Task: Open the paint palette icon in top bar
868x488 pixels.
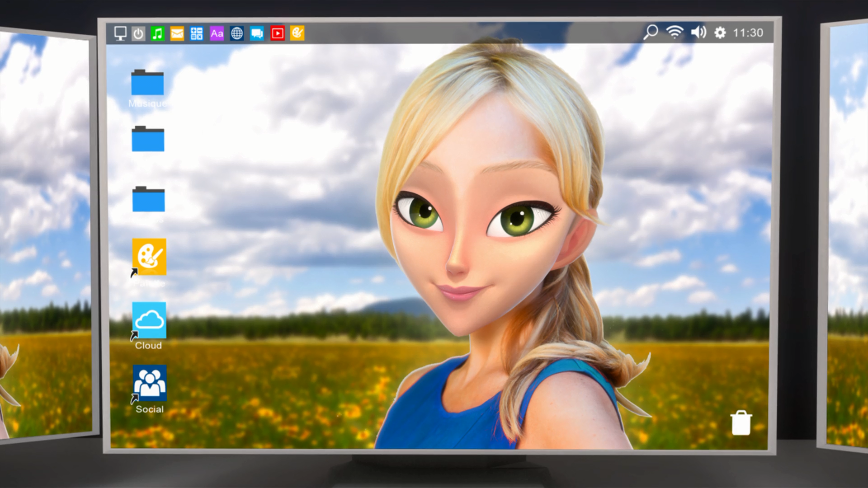Action: point(297,33)
